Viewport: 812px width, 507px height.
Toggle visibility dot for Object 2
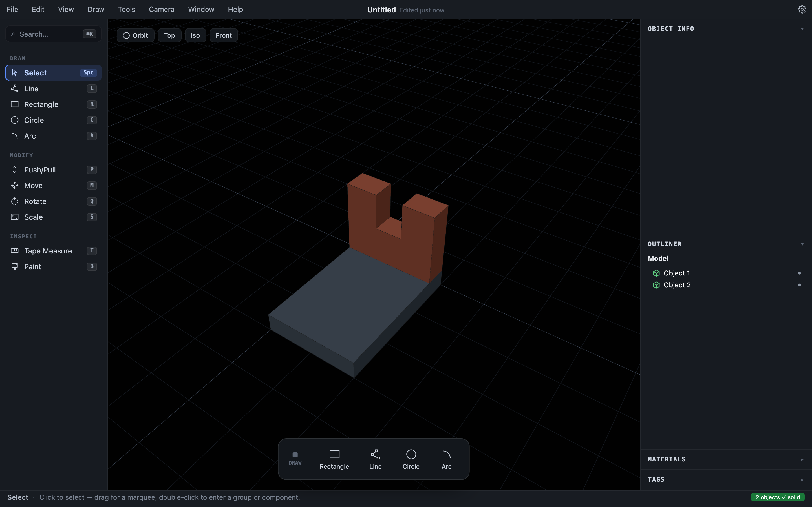(799, 285)
